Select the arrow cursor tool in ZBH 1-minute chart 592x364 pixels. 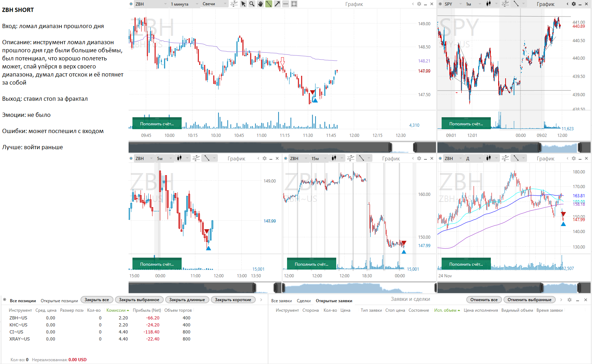(x=243, y=4)
